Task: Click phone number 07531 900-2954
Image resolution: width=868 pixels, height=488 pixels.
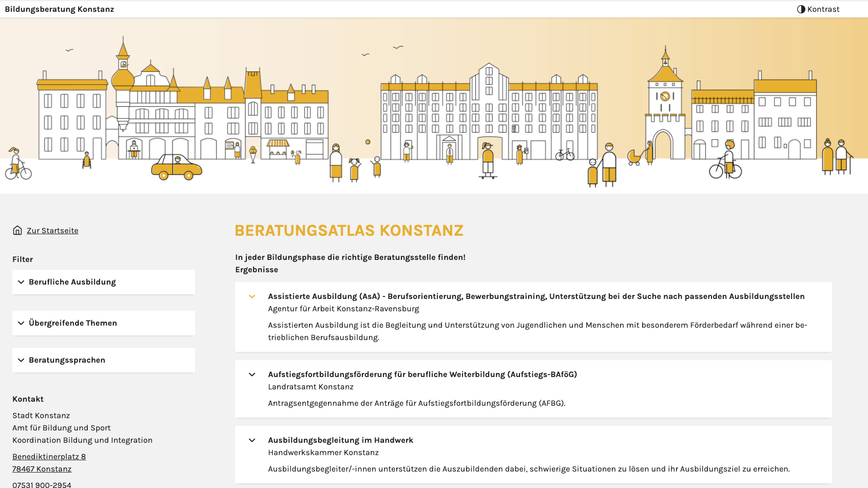Action: pyautogui.click(x=42, y=484)
